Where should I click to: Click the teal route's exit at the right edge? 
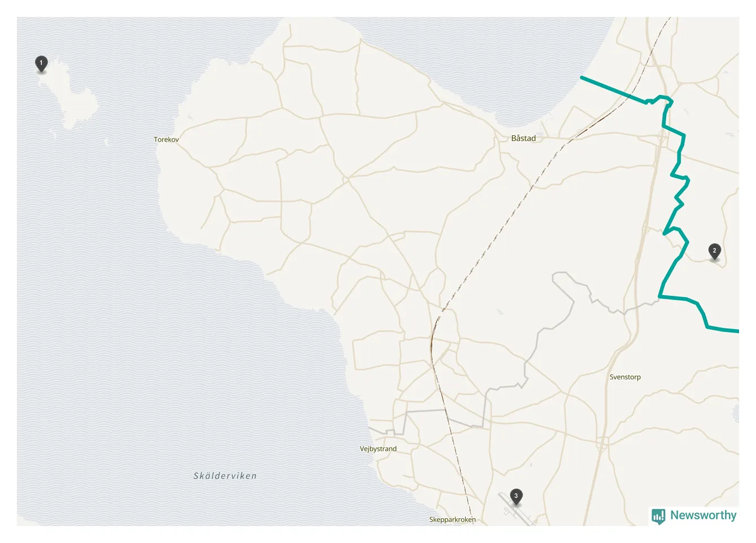click(733, 331)
